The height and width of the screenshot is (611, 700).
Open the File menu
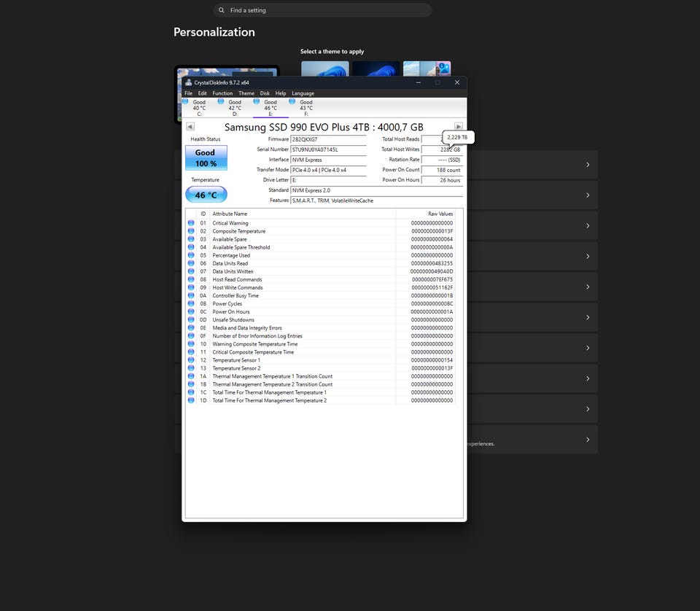pyautogui.click(x=188, y=93)
